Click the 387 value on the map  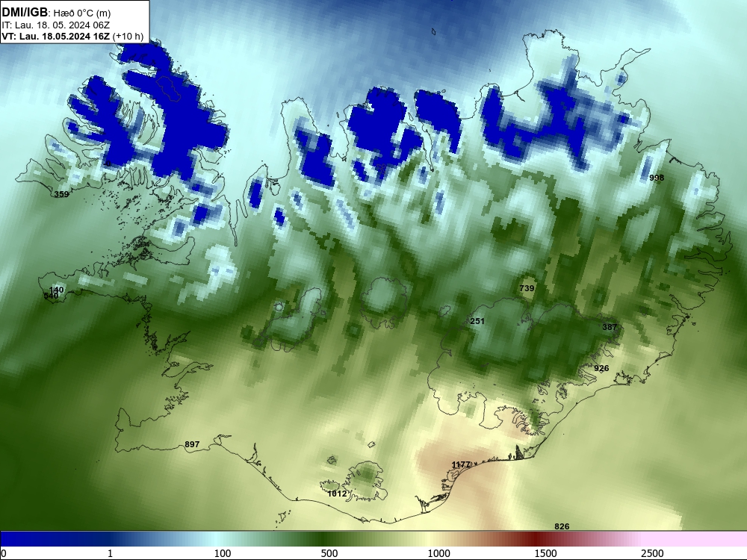[610, 327]
